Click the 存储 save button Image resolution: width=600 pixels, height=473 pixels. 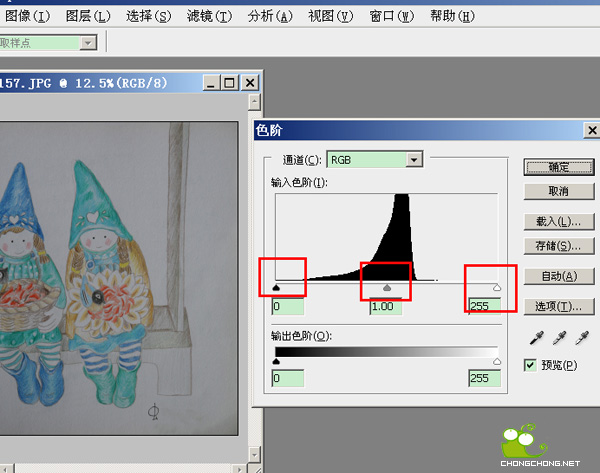[x=559, y=246]
